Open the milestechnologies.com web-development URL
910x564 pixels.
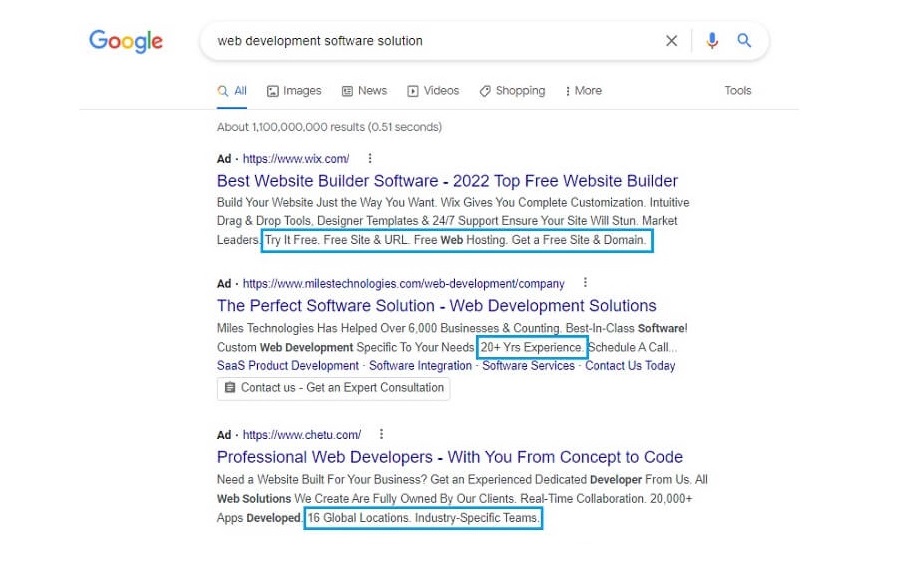403,283
